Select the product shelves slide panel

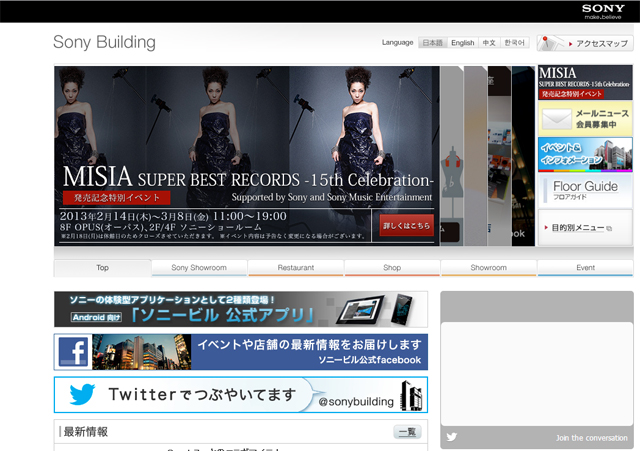pos(500,156)
